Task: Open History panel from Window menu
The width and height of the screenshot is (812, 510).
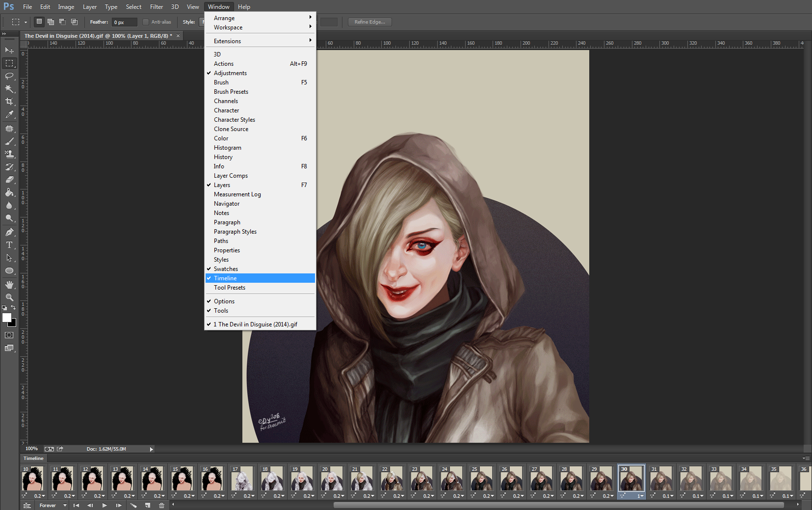Action: tap(260, 157)
